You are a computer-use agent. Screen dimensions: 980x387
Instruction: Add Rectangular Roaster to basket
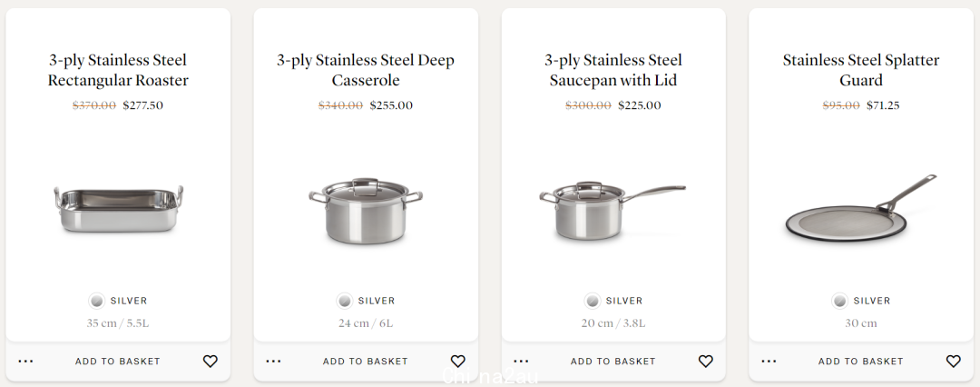(118, 362)
